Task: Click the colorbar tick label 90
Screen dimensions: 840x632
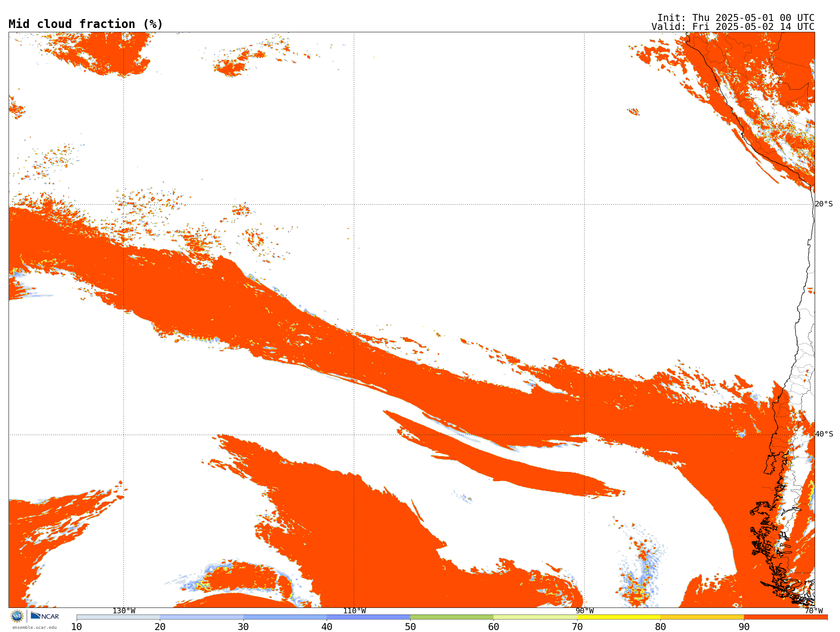Action: pyautogui.click(x=744, y=627)
